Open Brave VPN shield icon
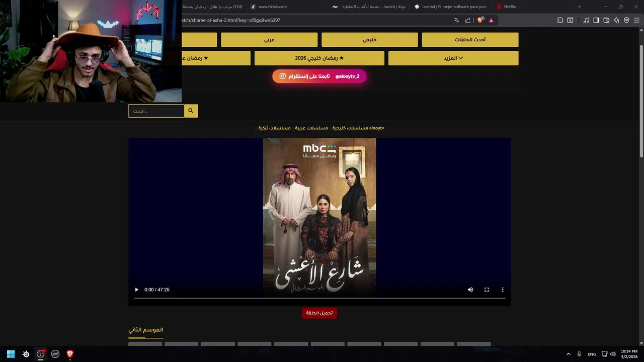Viewport: 644px width, 362px height. coord(626,20)
